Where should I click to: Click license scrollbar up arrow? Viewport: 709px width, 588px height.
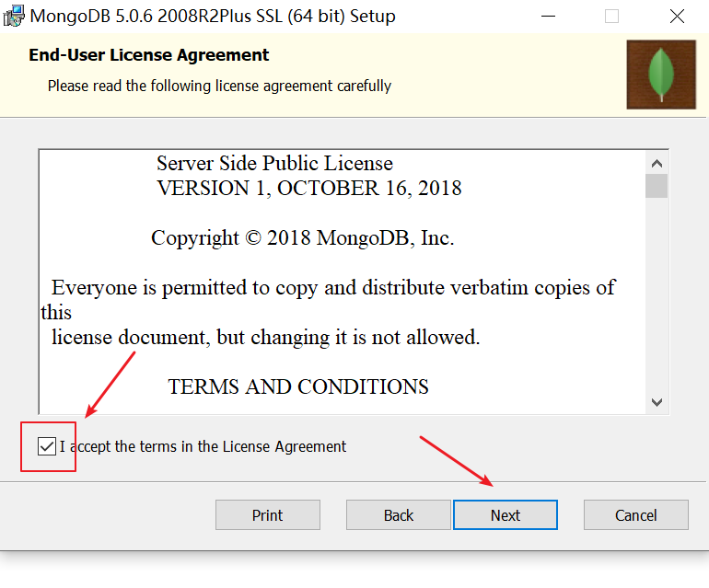point(657,163)
